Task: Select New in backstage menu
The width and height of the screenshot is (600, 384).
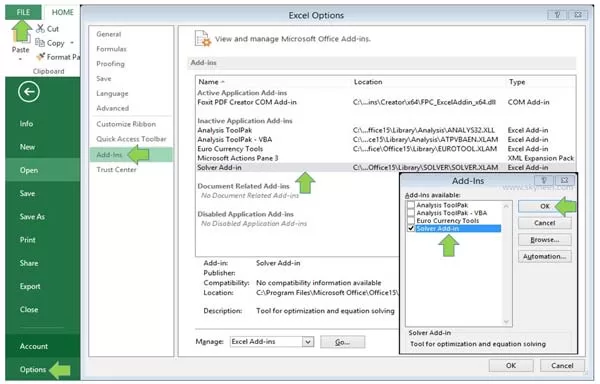Action: (42, 147)
